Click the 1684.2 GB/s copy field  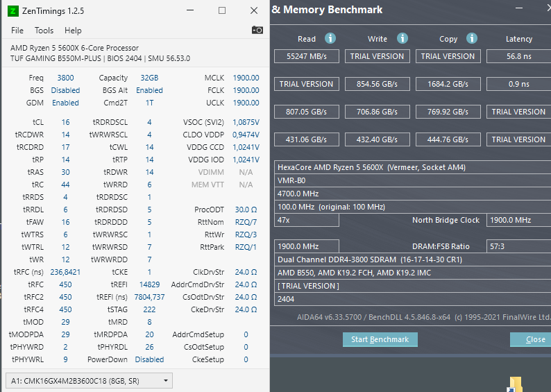[x=448, y=84]
